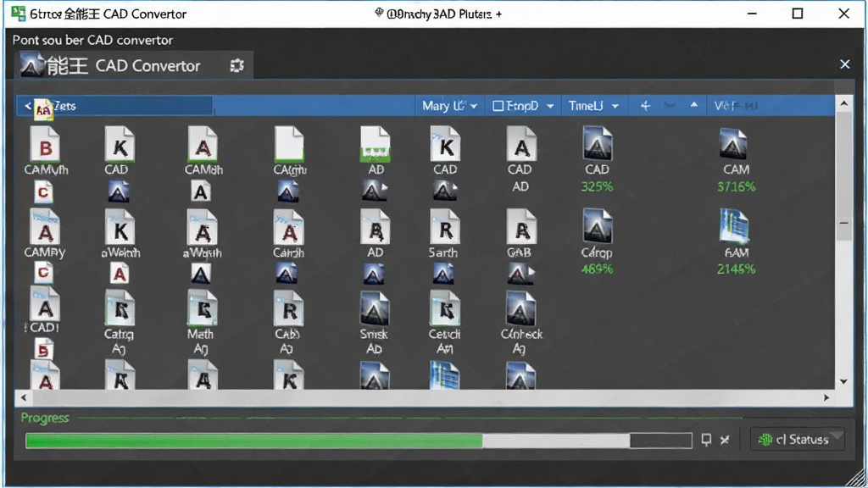The width and height of the screenshot is (868, 488).
Task: Click the cancel X icon beside progress bar
Action: coord(726,440)
